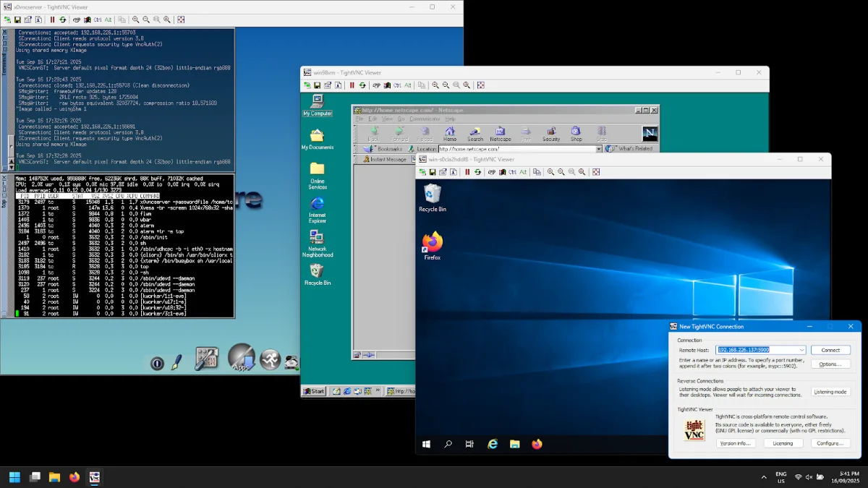The height and width of the screenshot is (488, 868).
Task: Open File menu in Netscape
Action: point(359,119)
